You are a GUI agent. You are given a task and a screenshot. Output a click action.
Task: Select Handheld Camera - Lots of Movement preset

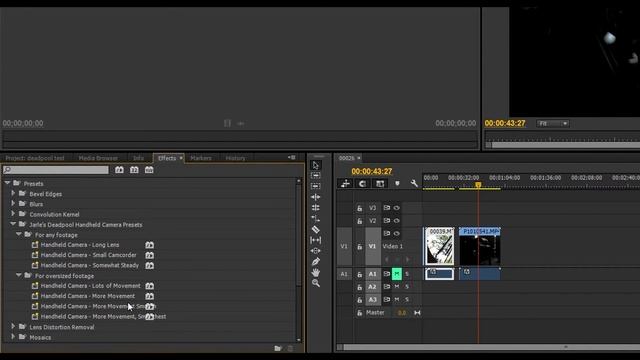[x=91, y=286]
